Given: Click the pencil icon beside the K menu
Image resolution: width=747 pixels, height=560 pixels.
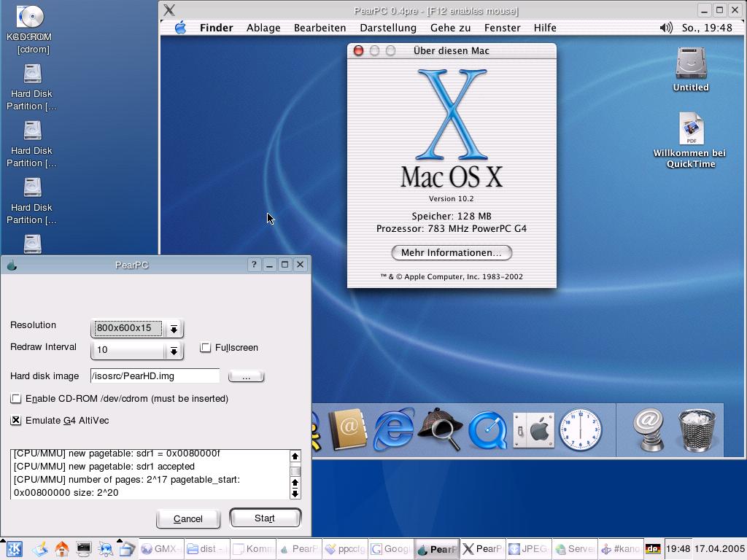Looking at the screenshot, I should [x=40, y=549].
